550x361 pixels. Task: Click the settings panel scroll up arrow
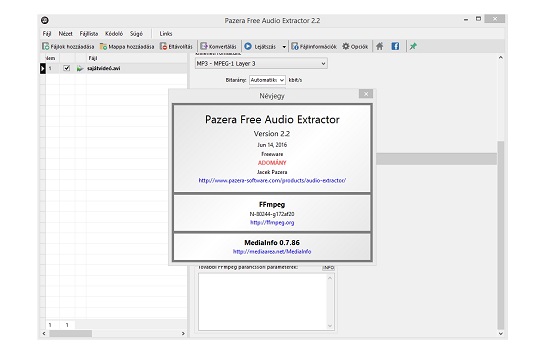point(501,58)
